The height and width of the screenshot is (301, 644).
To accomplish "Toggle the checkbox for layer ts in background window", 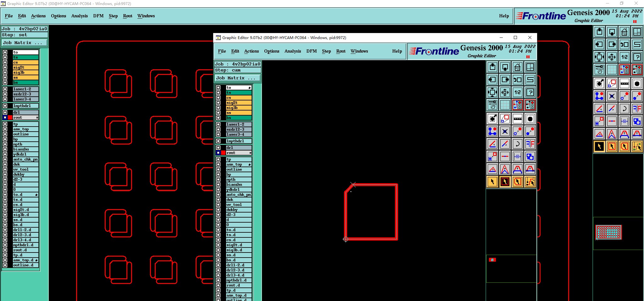I will click(5, 57).
